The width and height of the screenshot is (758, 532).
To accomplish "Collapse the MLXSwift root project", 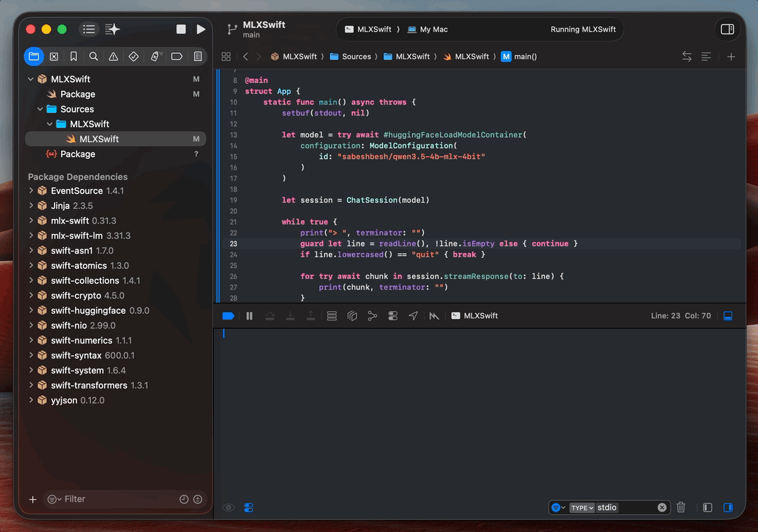I will point(31,79).
